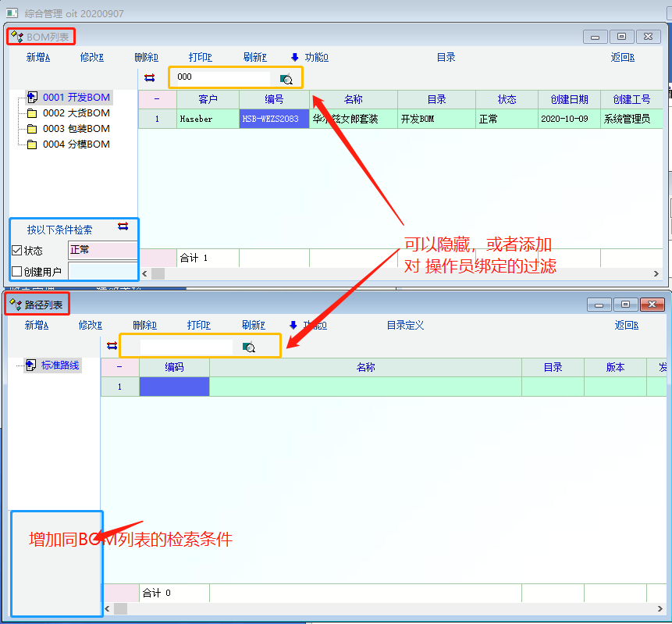Select the 0003 包装BOM tree folder
The image size is (672, 624).
pos(76,129)
